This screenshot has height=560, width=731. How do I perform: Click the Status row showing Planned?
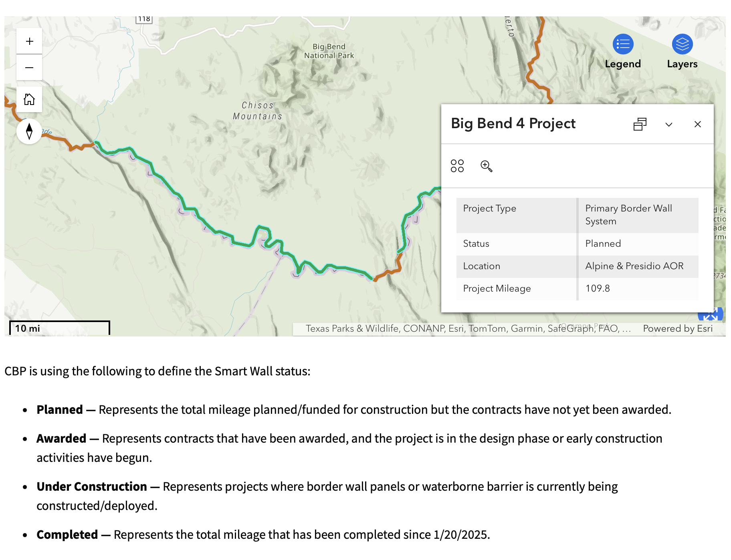[x=577, y=244]
